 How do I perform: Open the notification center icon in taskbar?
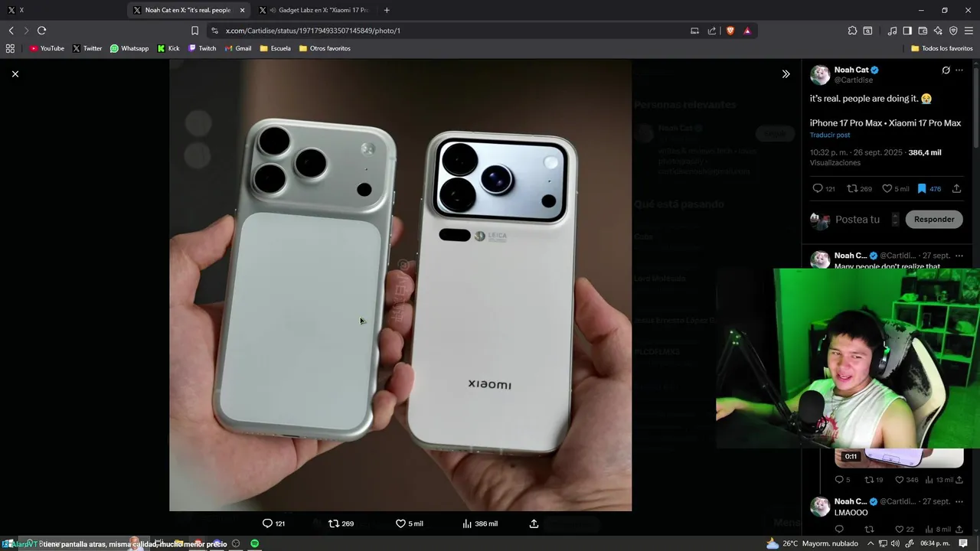click(x=963, y=543)
